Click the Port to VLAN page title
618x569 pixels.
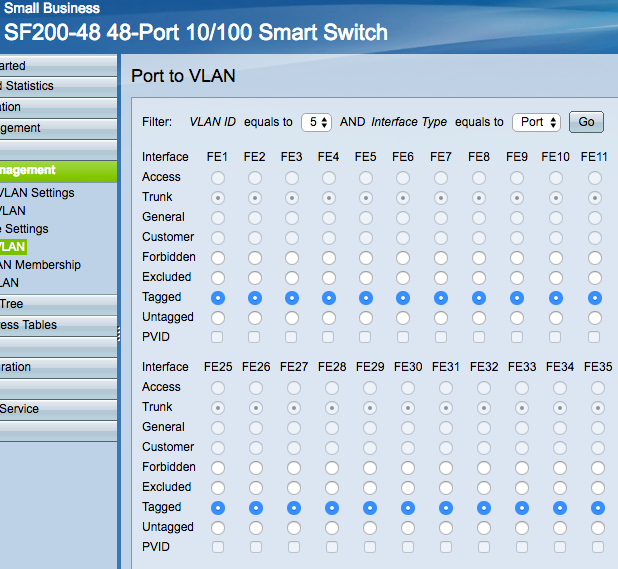[183, 76]
